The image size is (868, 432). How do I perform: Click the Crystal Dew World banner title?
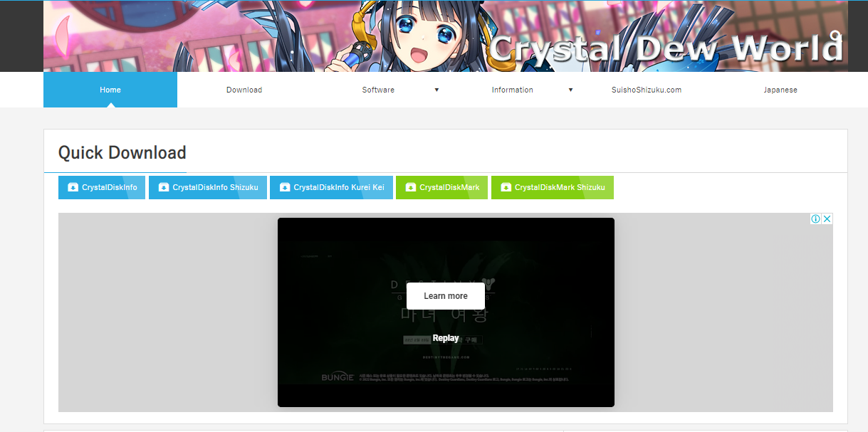[666, 48]
